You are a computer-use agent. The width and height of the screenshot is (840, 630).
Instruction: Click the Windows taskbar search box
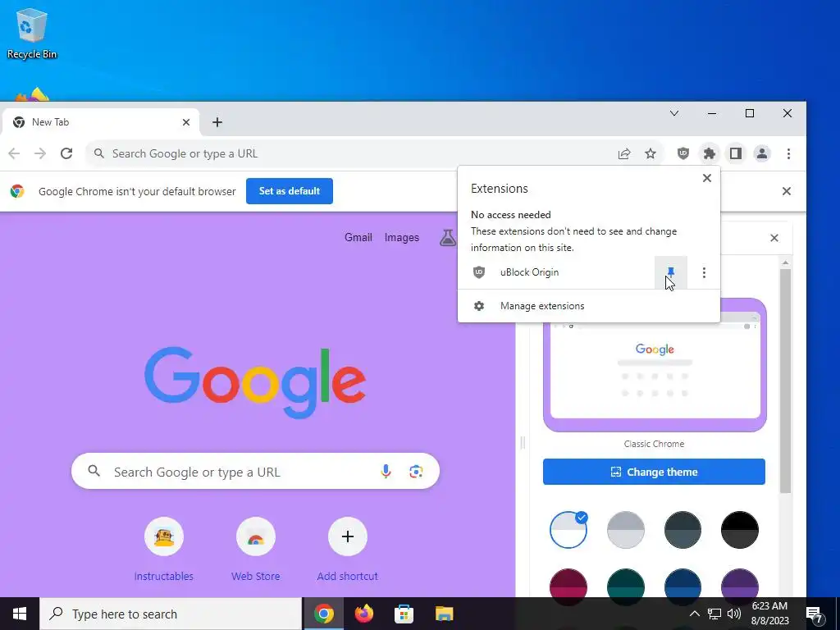tap(171, 614)
